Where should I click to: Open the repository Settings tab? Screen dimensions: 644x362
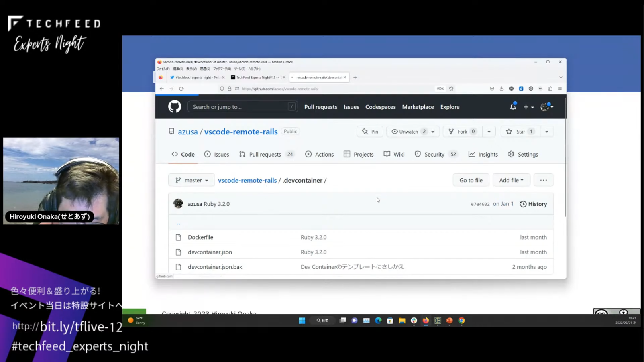tap(523, 154)
